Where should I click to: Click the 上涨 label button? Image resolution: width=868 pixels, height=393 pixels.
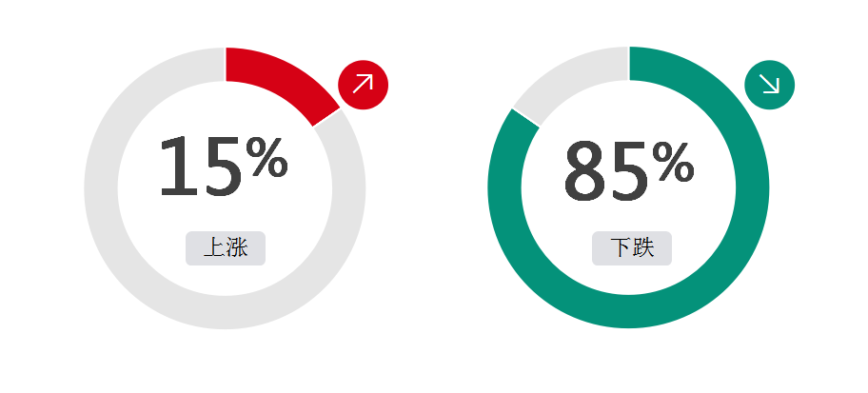[x=226, y=248]
